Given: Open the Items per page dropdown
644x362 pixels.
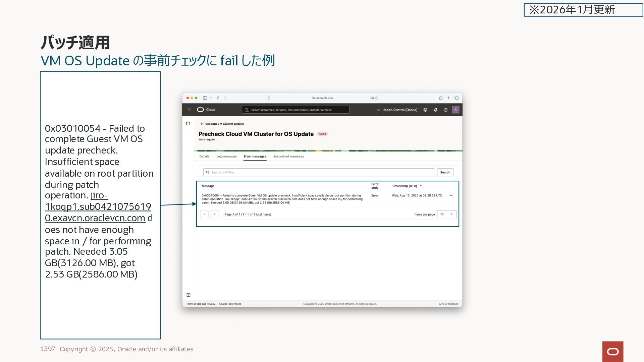Looking at the screenshot, I should 446,214.
